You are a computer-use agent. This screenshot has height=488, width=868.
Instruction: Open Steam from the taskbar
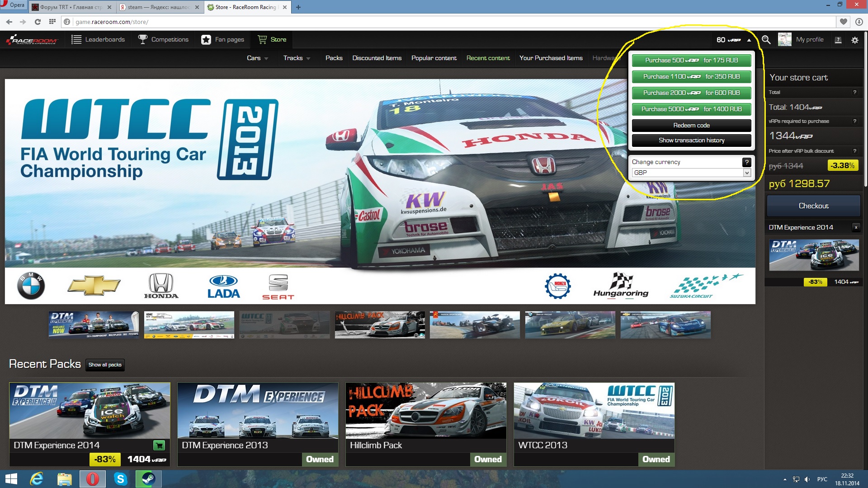coord(148,479)
